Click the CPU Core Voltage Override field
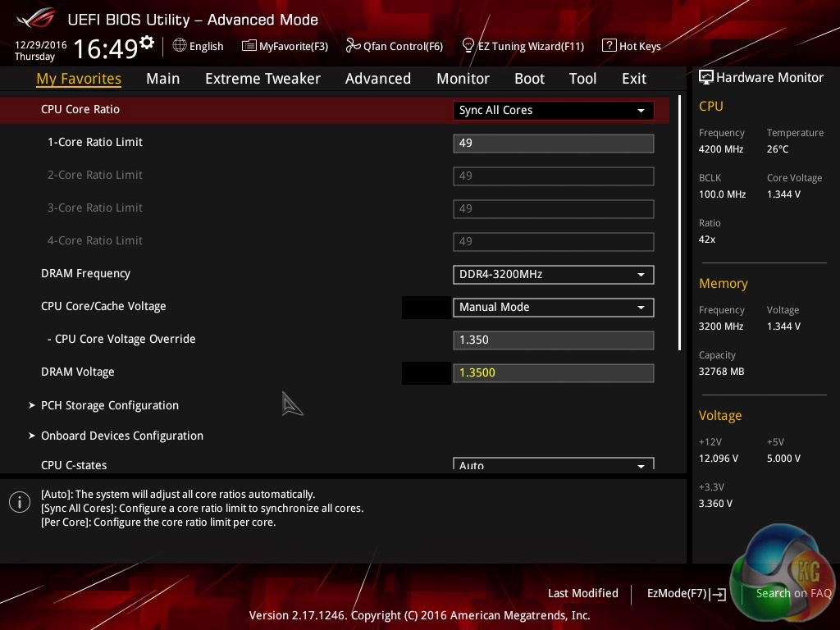This screenshot has width=840, height=630. (x=554, y=340)
